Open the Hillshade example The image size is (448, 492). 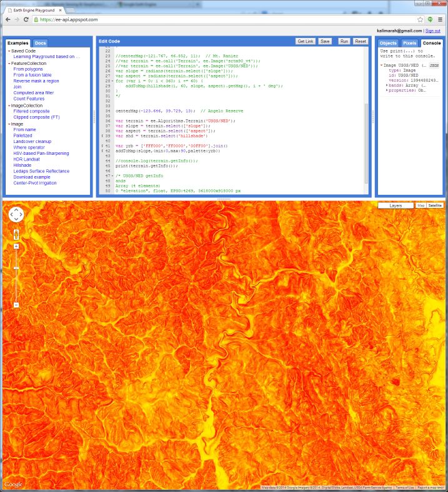click(x=22, y=165)
